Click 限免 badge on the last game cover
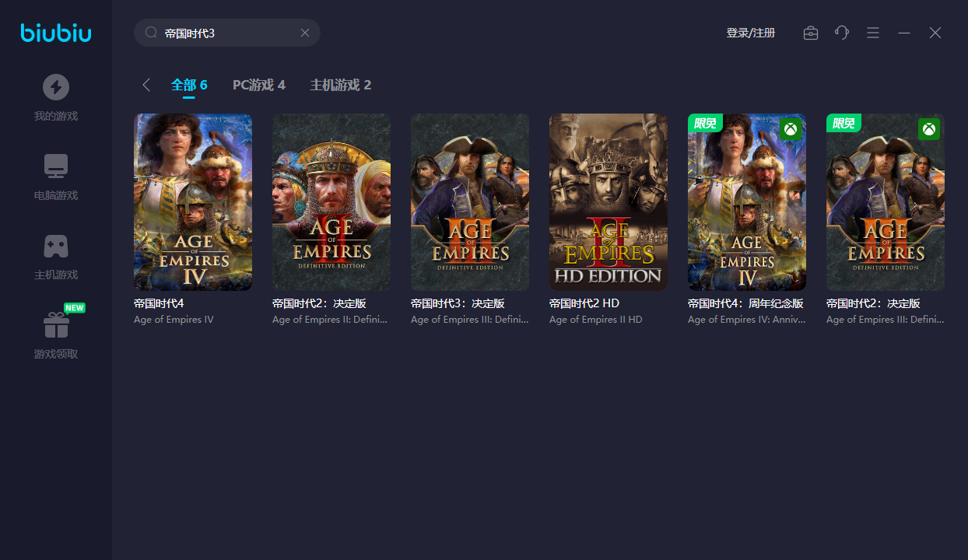The image size is (968, 560). click(x=843, y=123)
